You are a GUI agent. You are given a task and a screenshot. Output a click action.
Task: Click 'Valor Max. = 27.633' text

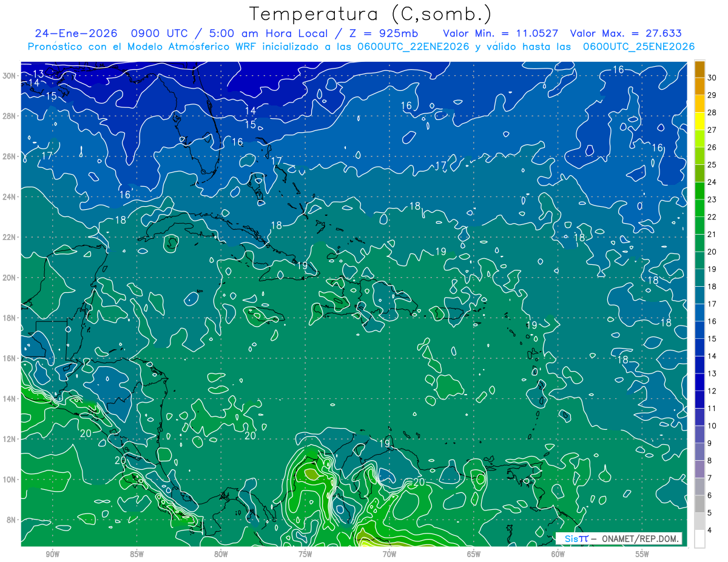[626, 33]
